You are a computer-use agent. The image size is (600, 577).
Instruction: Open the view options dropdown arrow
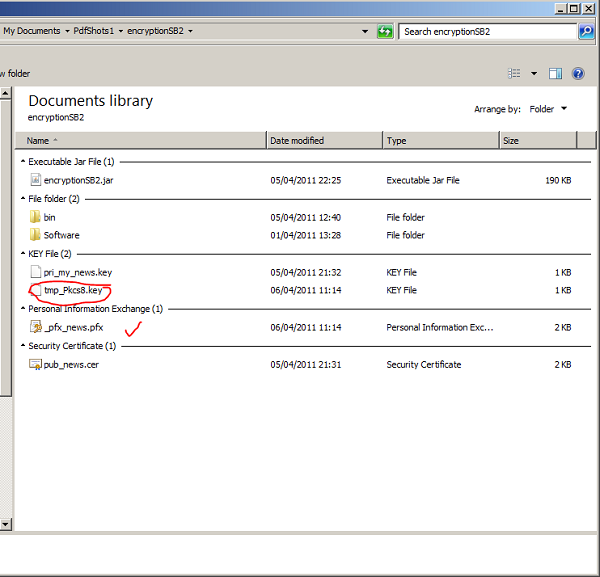coord(534,73)
